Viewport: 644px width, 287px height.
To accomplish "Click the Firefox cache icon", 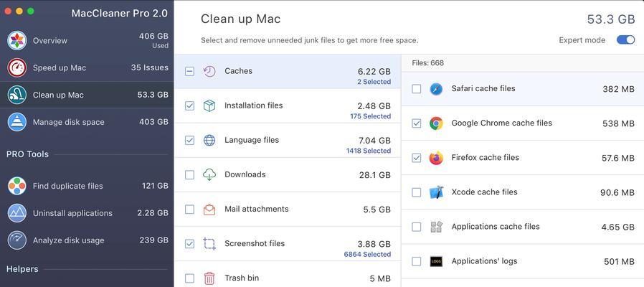I will point(436,158).
